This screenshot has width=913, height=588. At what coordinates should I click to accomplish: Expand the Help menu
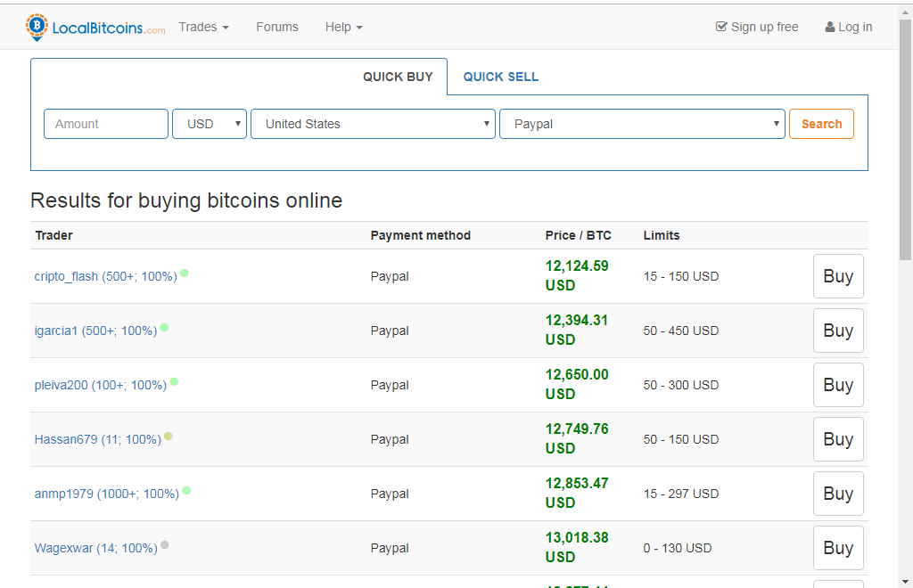coord(343,27)
